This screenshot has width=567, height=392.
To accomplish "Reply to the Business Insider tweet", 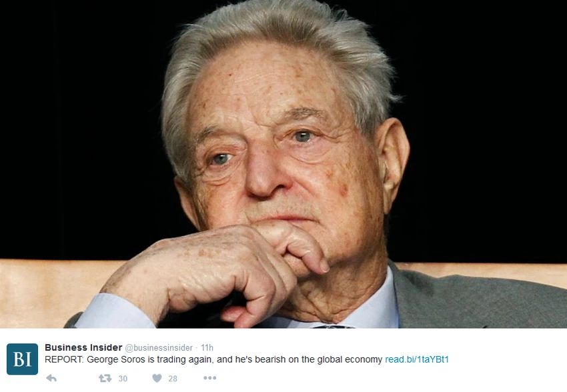I will [51, 378].
